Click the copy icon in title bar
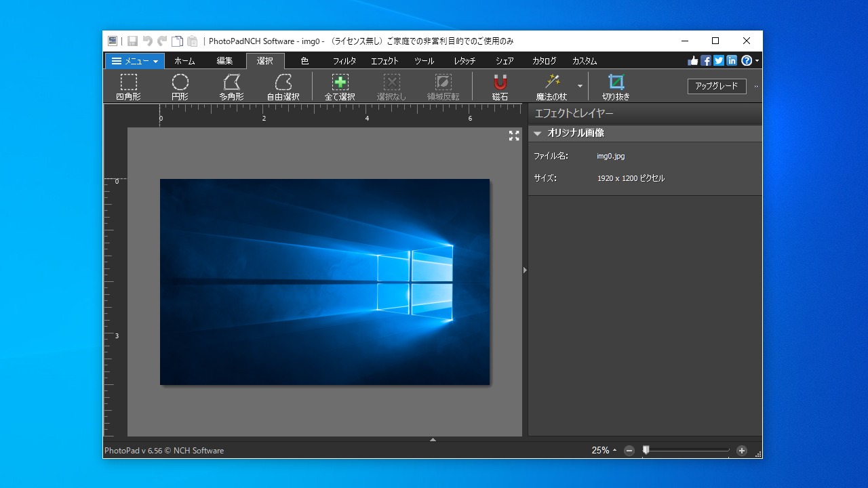This screenshot has width=868, height=488. [177, 41]
